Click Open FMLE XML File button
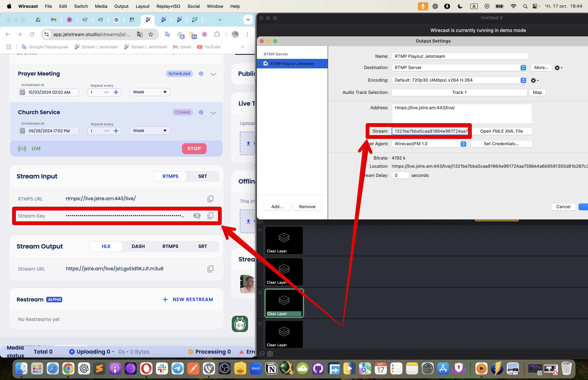Screen dimensions: 588x380 501,131
